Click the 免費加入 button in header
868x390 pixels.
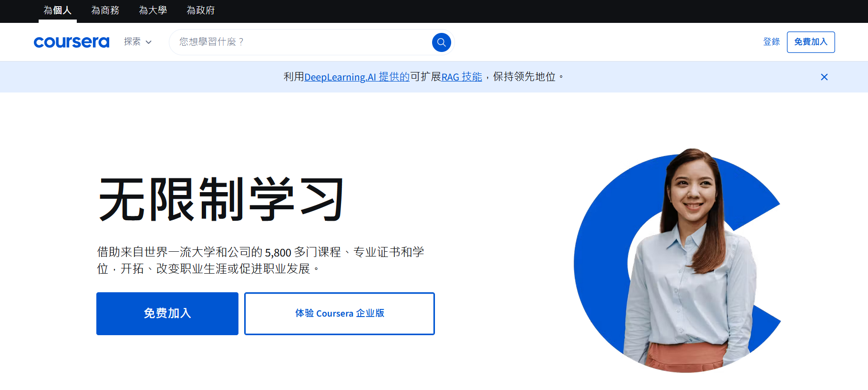[x=811, y=42]
